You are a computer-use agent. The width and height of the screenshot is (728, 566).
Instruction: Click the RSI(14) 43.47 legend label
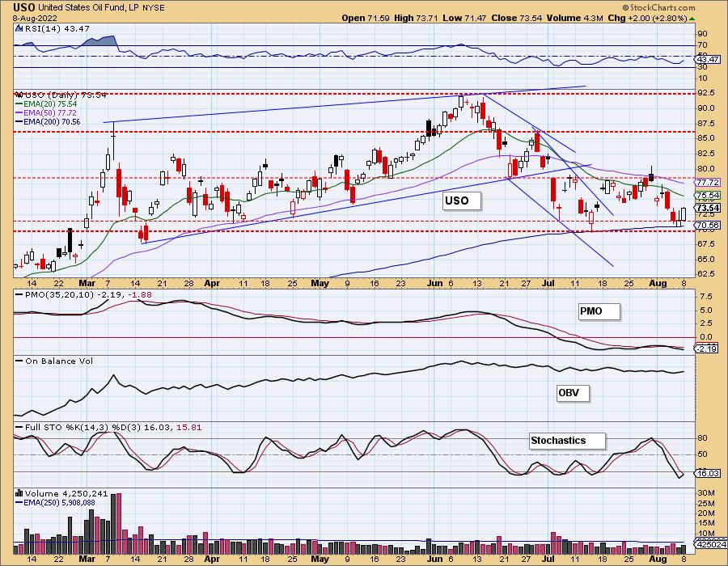(x=57, y=28)
